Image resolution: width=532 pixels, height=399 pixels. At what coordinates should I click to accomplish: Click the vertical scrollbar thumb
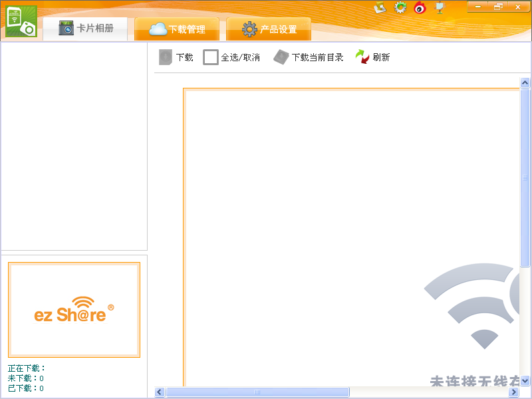pos(525,178)
